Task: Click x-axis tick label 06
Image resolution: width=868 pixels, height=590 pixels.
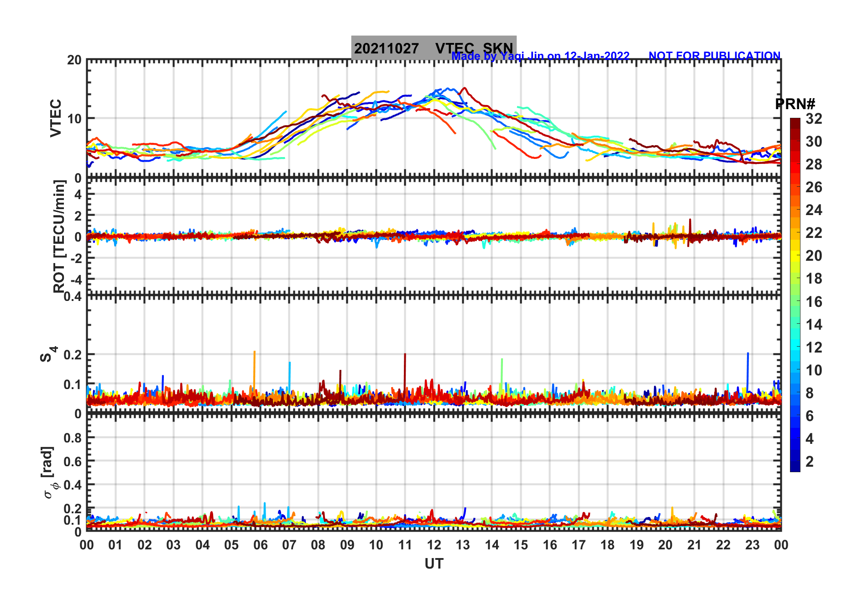Action: pos(261,545)
